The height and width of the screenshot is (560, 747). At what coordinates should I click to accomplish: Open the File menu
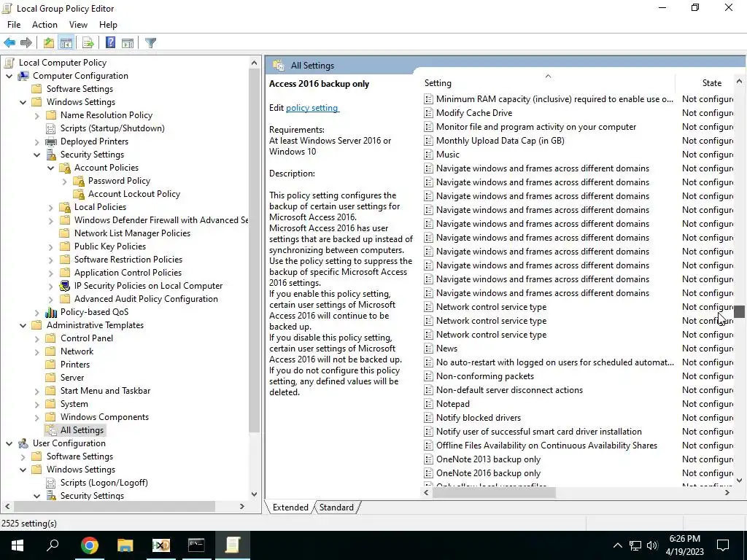14,25
